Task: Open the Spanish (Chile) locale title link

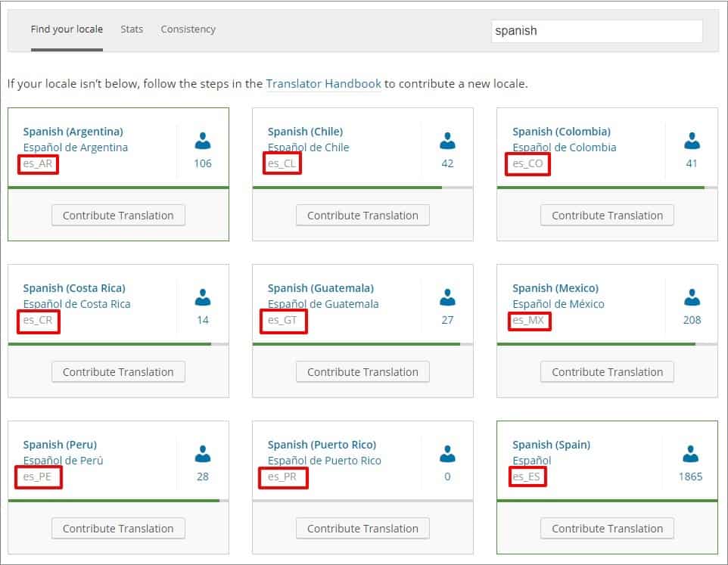Action: coord(306,132)
